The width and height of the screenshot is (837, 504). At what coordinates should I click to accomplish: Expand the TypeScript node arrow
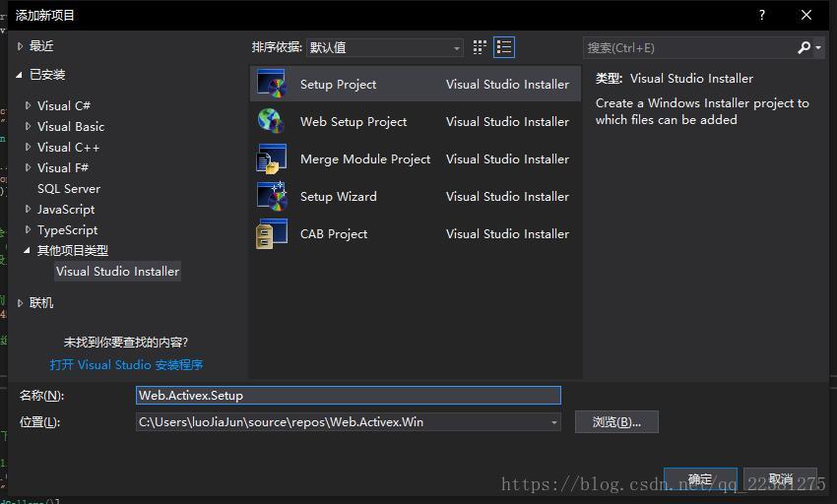(x=28, y=229)
